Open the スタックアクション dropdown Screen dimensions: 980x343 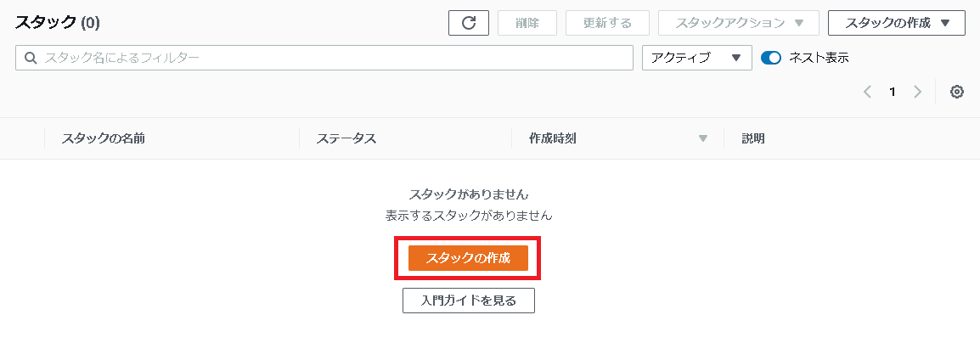coord(738,23)
